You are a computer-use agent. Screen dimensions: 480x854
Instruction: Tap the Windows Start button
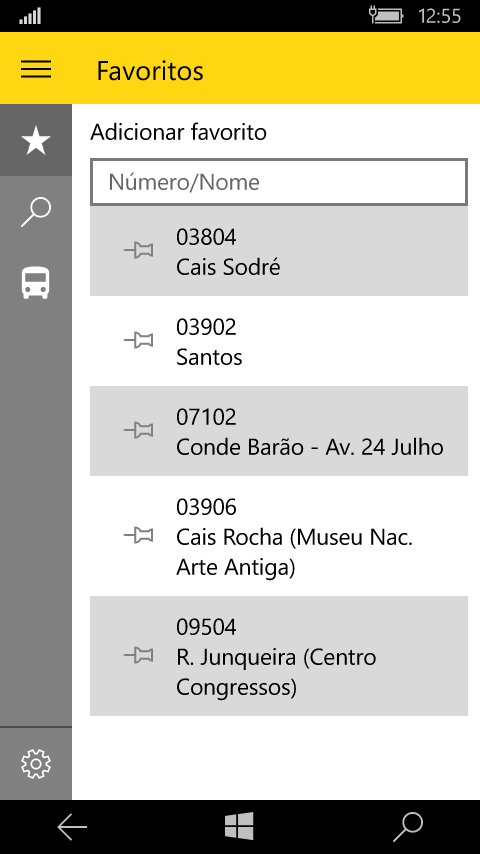pyautogui.click(x=239, y=827)
